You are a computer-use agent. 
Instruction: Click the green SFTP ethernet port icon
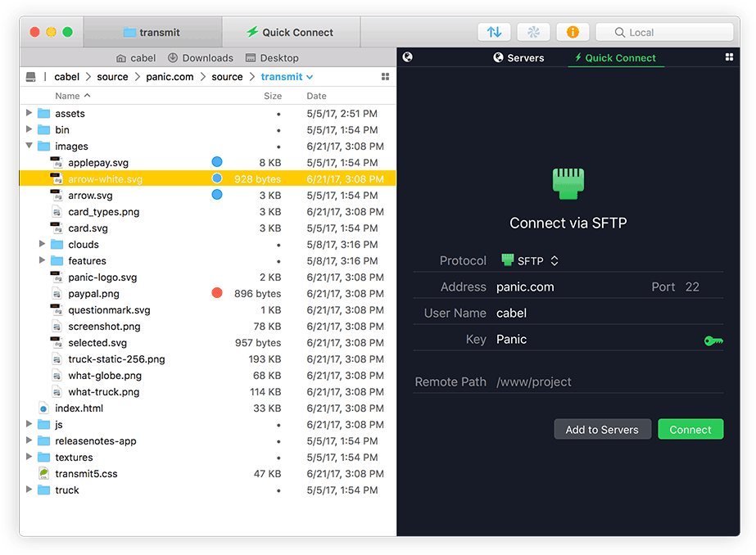pyautogui.click(x=568, y=183)
